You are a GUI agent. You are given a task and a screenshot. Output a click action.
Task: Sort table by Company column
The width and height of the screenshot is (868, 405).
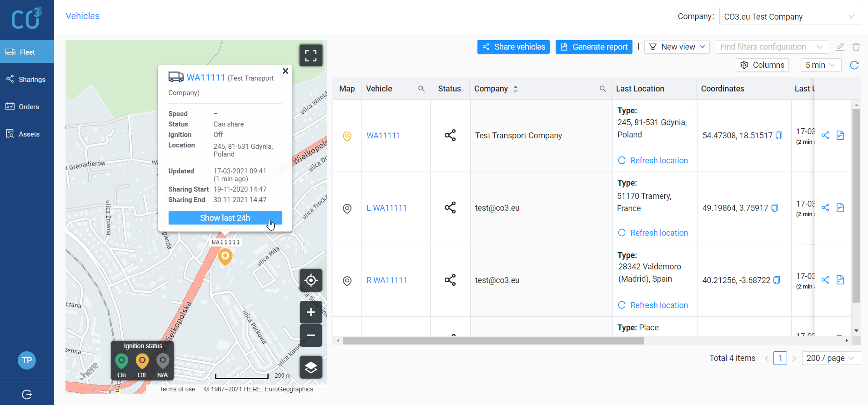click(x=516, y=89)
